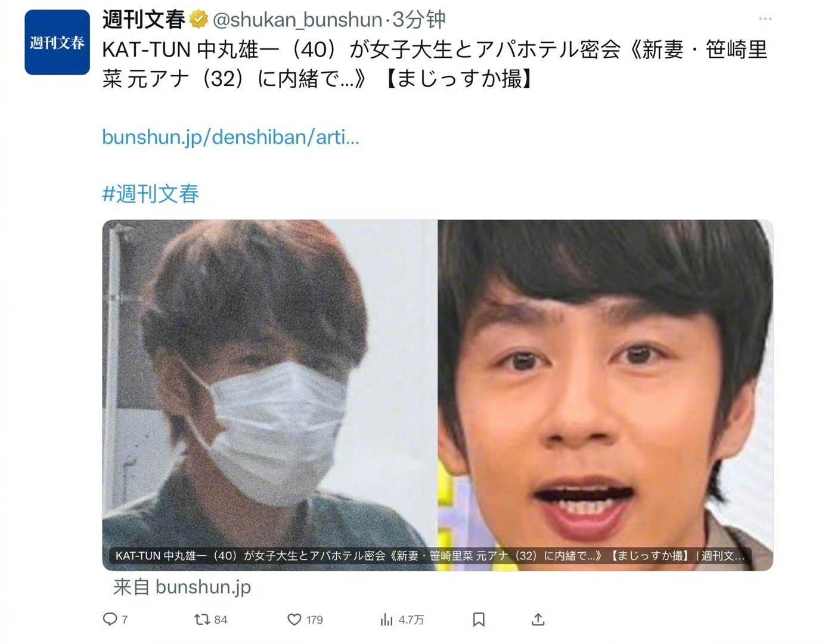
Task: Click the 3分钟 timestamp
Action: click(419, 20)
